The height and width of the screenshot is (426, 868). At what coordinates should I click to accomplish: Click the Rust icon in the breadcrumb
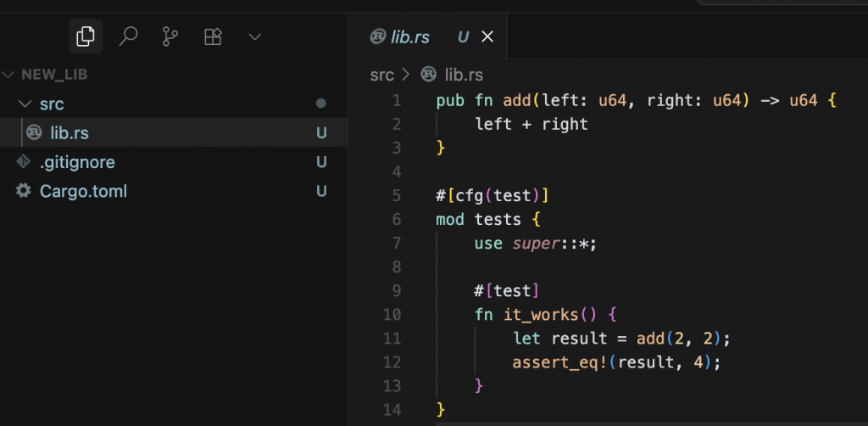[429, 75]
